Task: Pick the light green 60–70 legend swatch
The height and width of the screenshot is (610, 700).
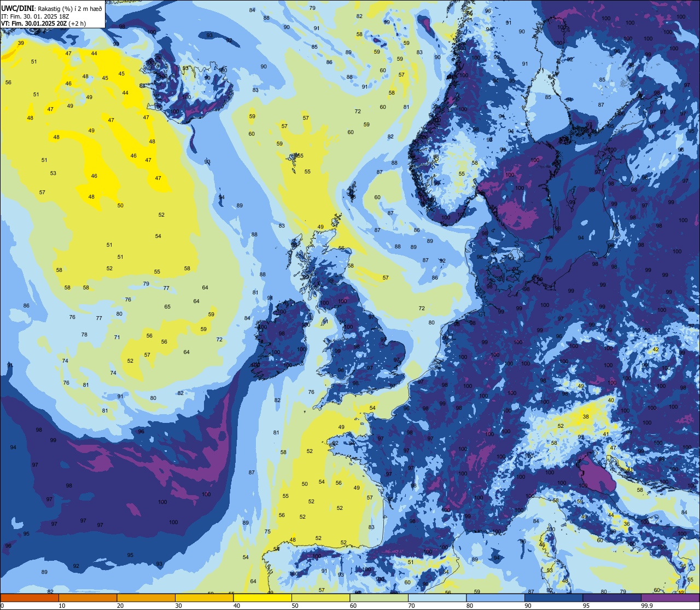Action: tap(379, 597)
